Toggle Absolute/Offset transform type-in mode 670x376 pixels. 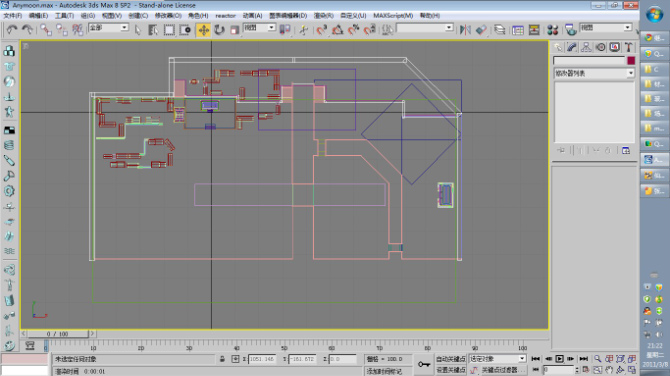tap(235, 359)
